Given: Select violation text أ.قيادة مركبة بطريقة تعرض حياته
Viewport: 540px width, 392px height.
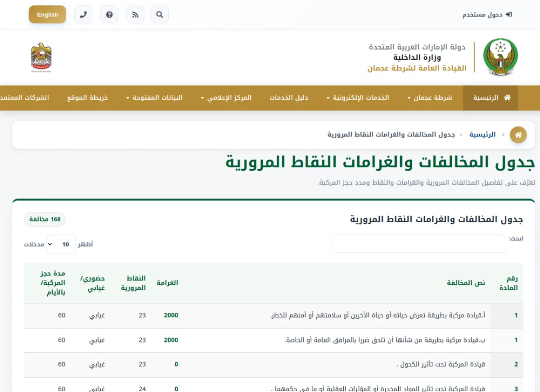Looking at the screenshot, I should coord(378,315).
